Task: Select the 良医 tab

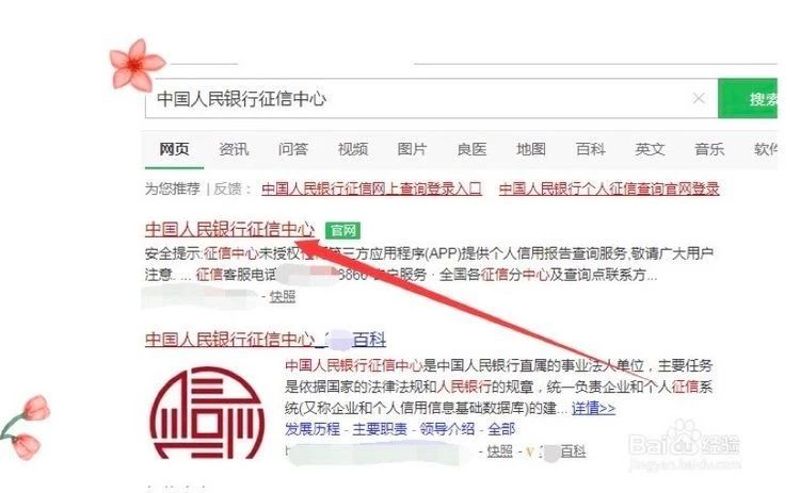Action: pyautogui.click(x=472, y=150)
